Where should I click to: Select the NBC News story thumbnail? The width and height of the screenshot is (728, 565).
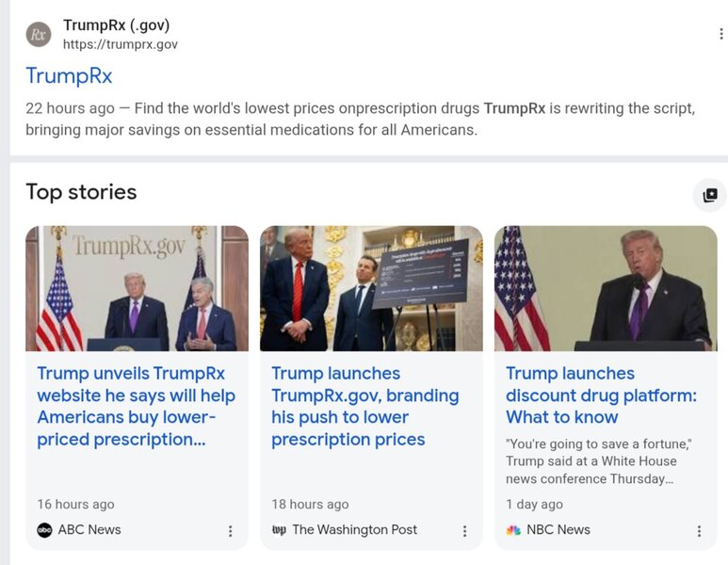coord(606,288)
